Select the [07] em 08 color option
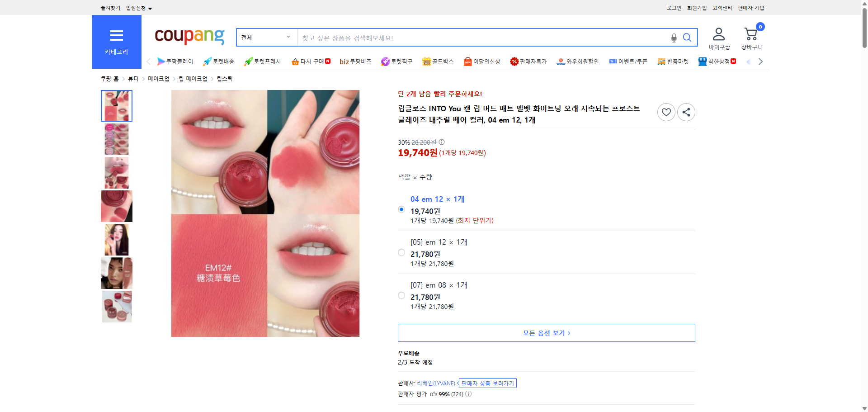Image resolution: width=868 pixels, height=412 pixels. point(401,295)
